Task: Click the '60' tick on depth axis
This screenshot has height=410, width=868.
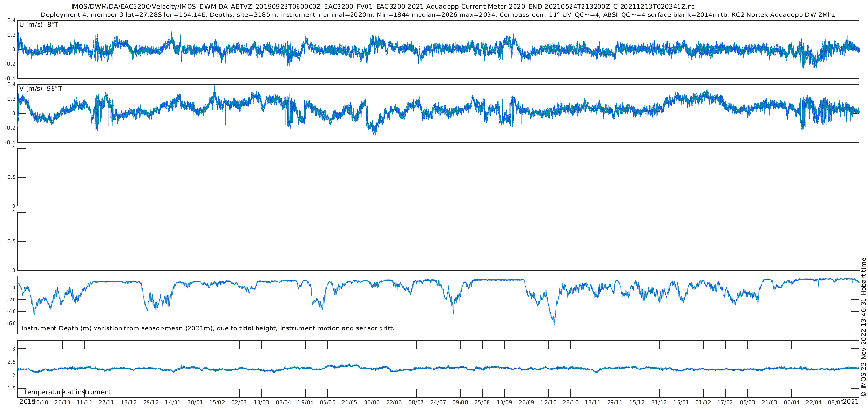Action: 12,323
